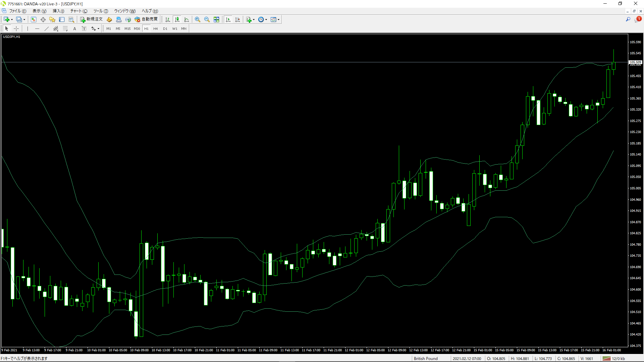Toggle chart shift icon
The height and width of the screenshot is (362, 644).
point(237,19)
